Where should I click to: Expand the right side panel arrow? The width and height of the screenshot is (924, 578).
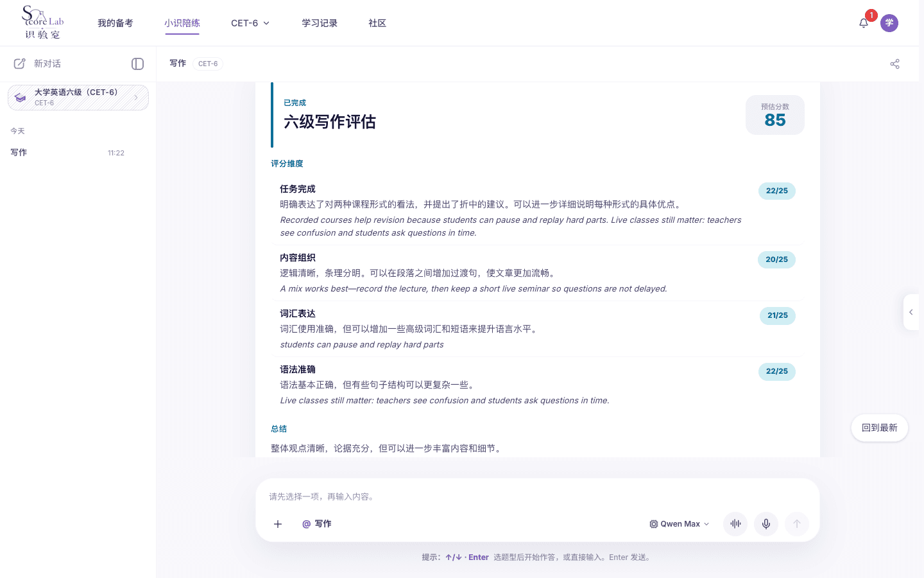point(911,312)
